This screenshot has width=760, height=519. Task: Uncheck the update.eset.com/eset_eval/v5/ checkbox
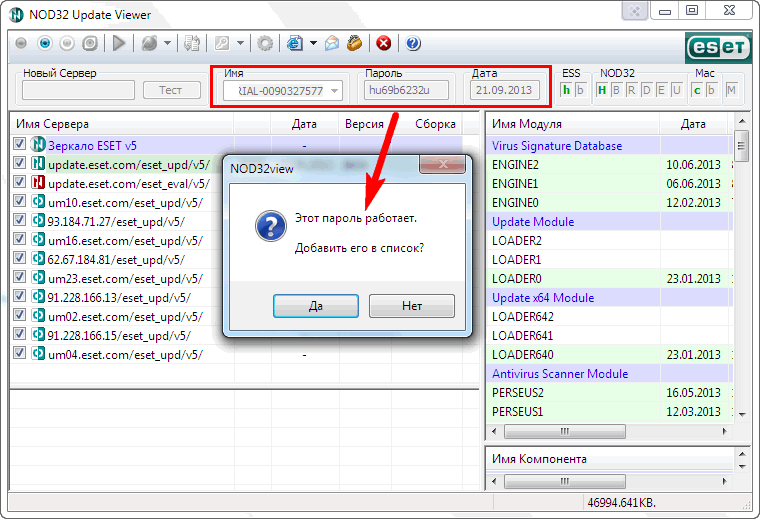(19, 182)
